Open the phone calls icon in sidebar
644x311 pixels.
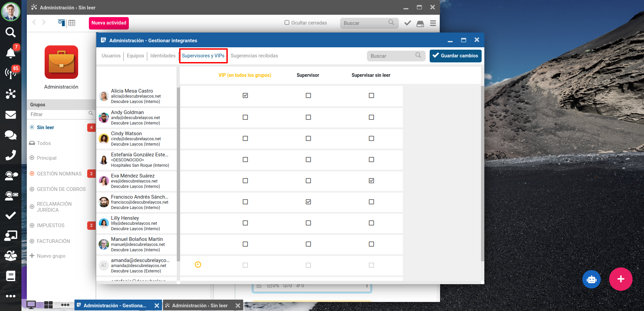coord(11,155)
